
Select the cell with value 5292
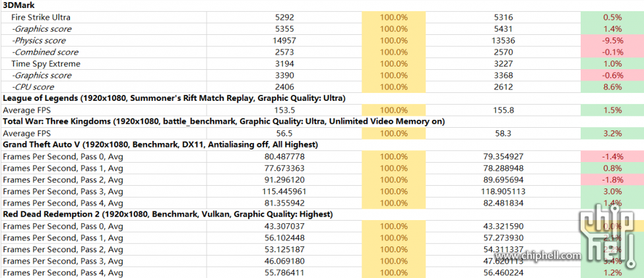pos(284,18)
